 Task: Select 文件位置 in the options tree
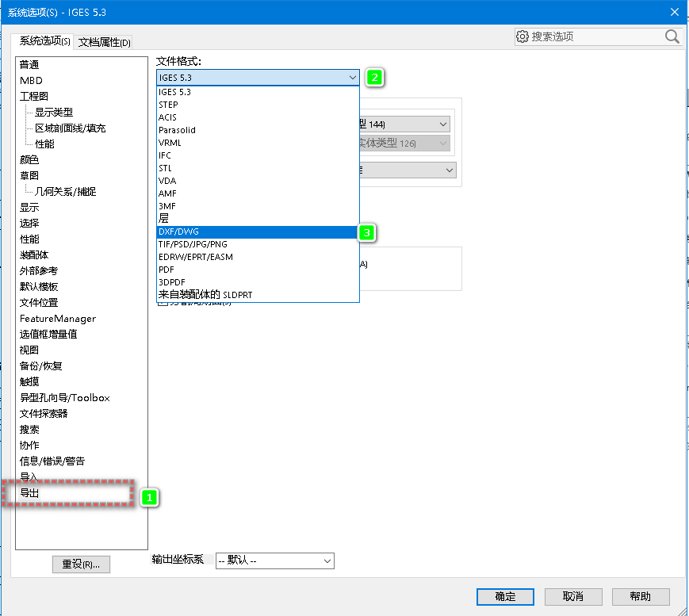39,303
